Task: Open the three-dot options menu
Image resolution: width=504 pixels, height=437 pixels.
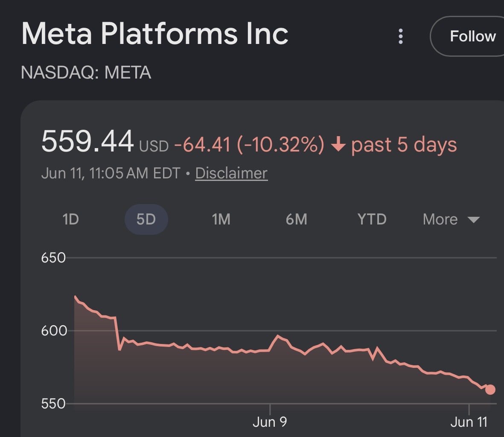Action: pos(400,36)
